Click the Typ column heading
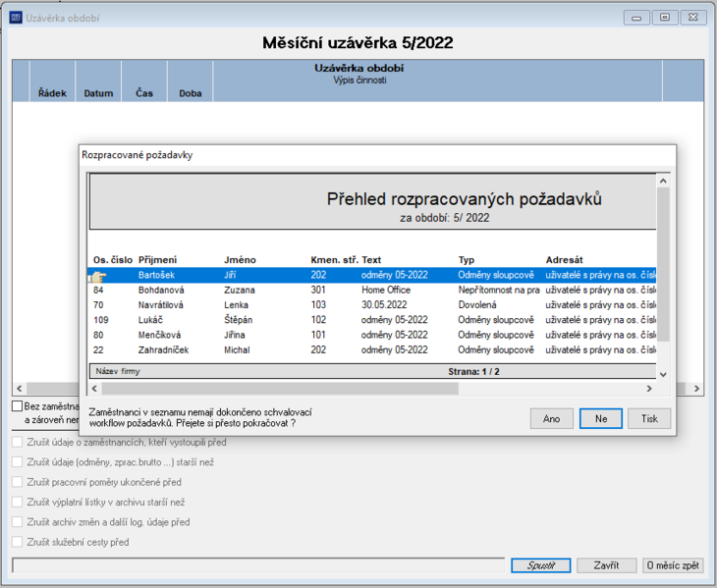Image resolution: width=717 pixels, height=588 pixels. click(467, 260)
